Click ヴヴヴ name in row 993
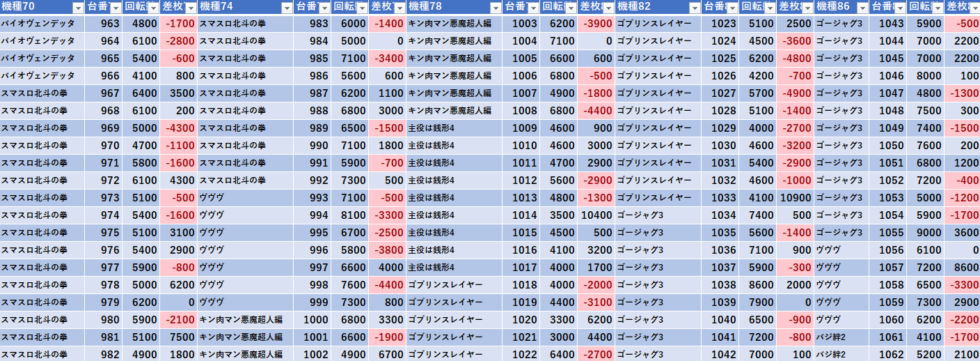 (212, 198)
